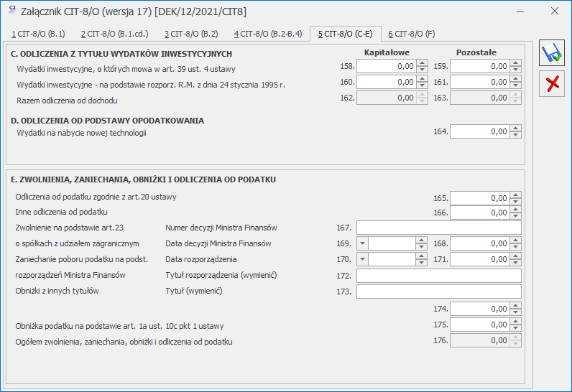This screenshot has height=392, width=572.
Task: Increase value of field 175 with up arrow
Action: click(515, 322)
